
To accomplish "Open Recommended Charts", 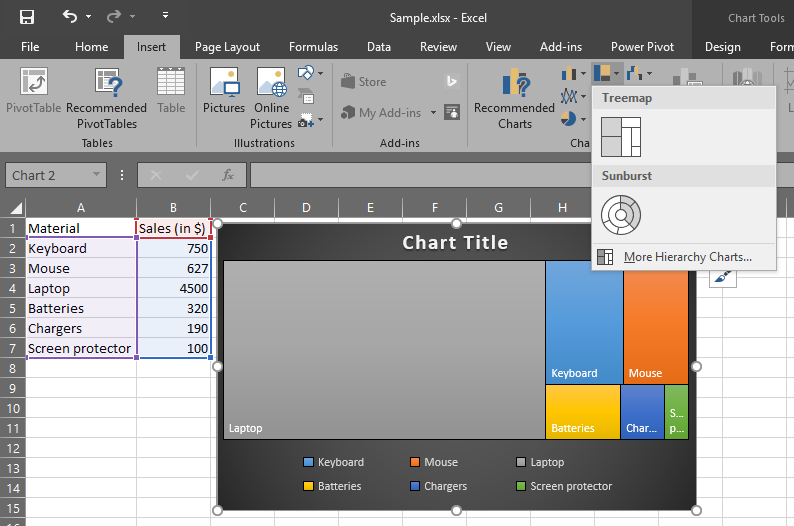I will pos(514,99).
